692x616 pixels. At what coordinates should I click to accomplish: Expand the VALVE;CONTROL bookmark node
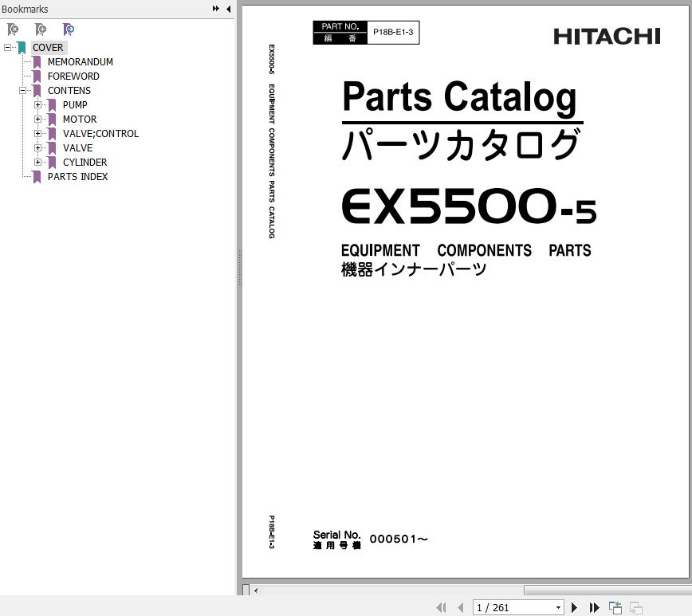coord(37,133)
